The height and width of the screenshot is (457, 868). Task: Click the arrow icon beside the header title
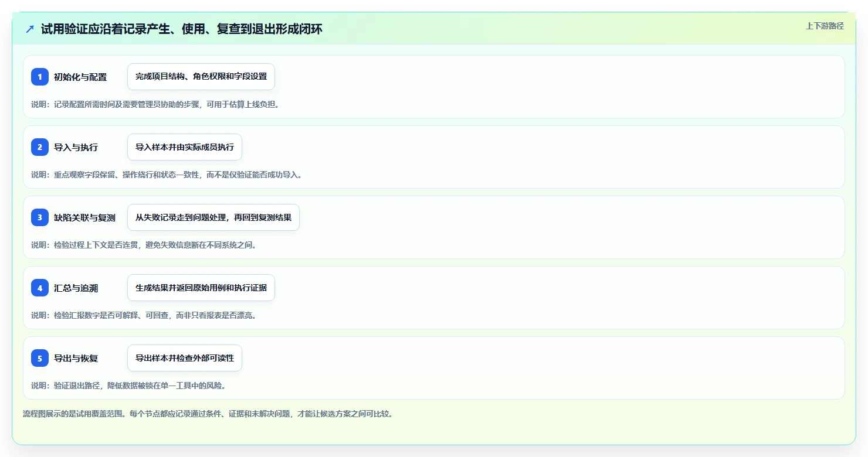tap(30, 29)
